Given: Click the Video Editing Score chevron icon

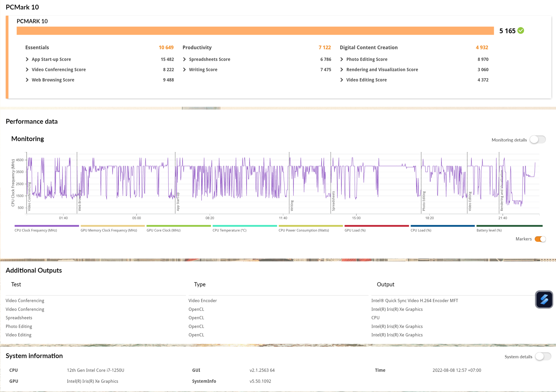Looking at the screenshot, I should (342, 80).
